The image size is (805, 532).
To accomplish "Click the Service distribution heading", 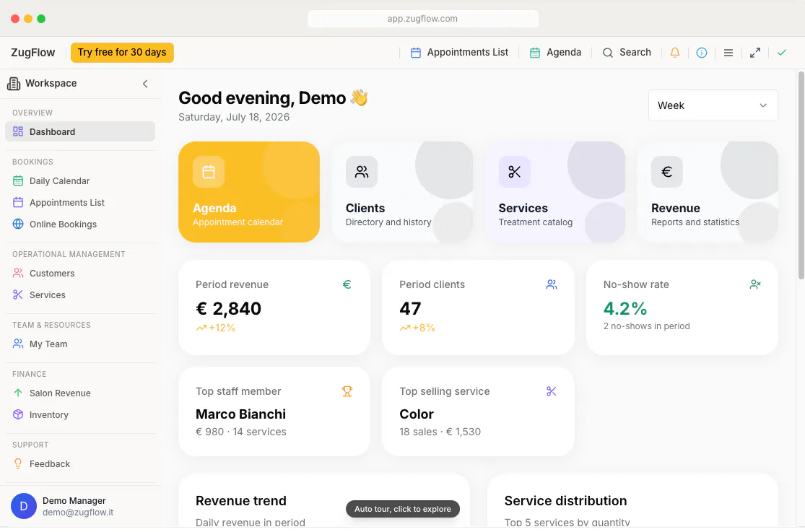I will click(x=565, y=501).
